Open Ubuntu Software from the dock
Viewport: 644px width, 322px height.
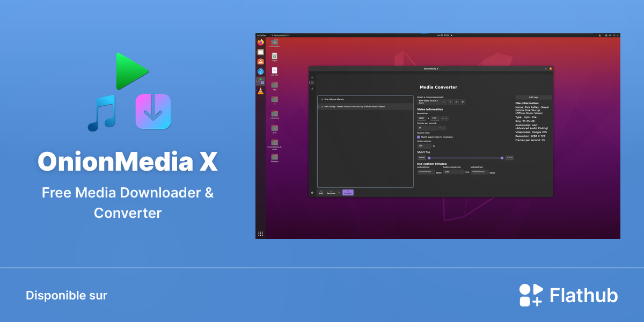pos(261,62)
